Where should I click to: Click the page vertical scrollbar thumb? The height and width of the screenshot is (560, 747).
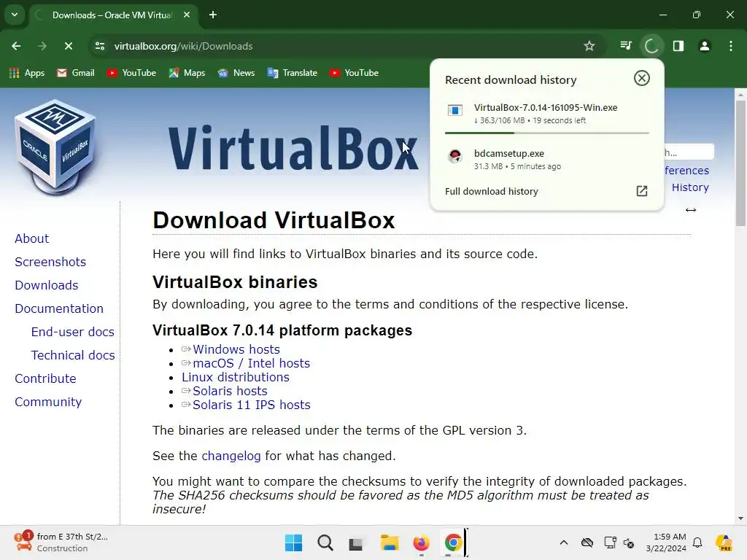740,162
